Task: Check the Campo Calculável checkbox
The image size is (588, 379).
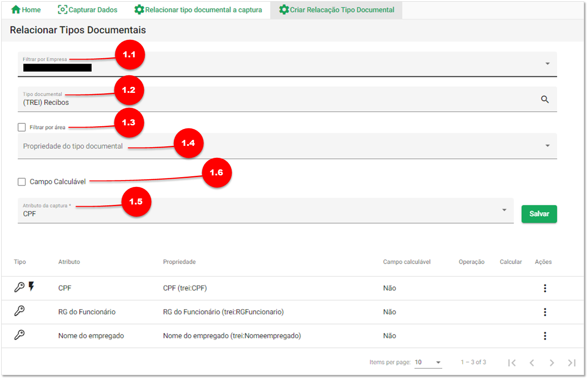Action: [22, 182]
